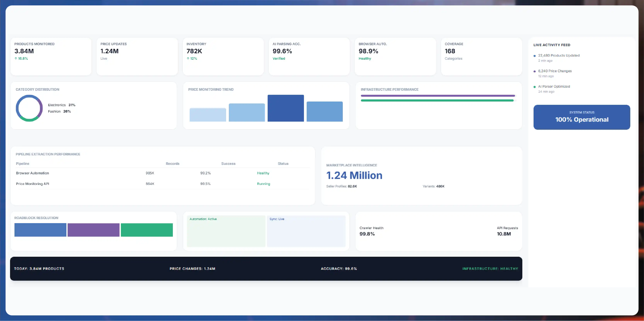Click the 100% Operational system status button
This screenshot has width=644, height=321.
pyautogui.click(x=582, y=117)
